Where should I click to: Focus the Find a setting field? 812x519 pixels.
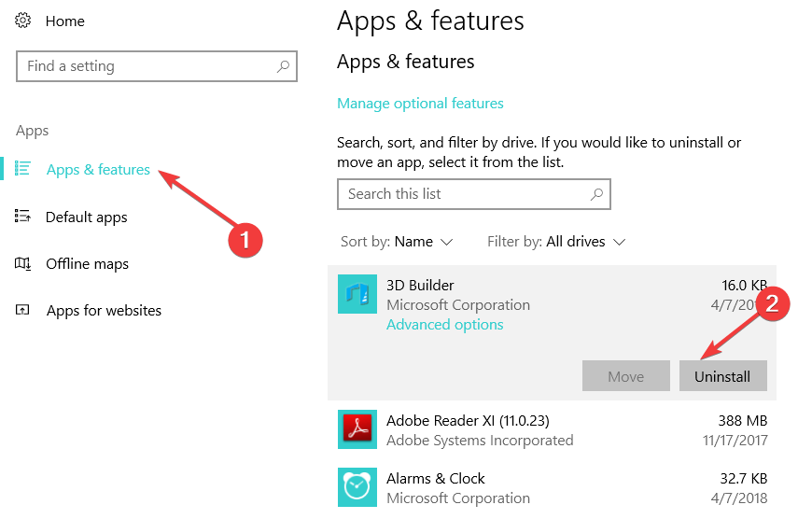click(145, 66)
